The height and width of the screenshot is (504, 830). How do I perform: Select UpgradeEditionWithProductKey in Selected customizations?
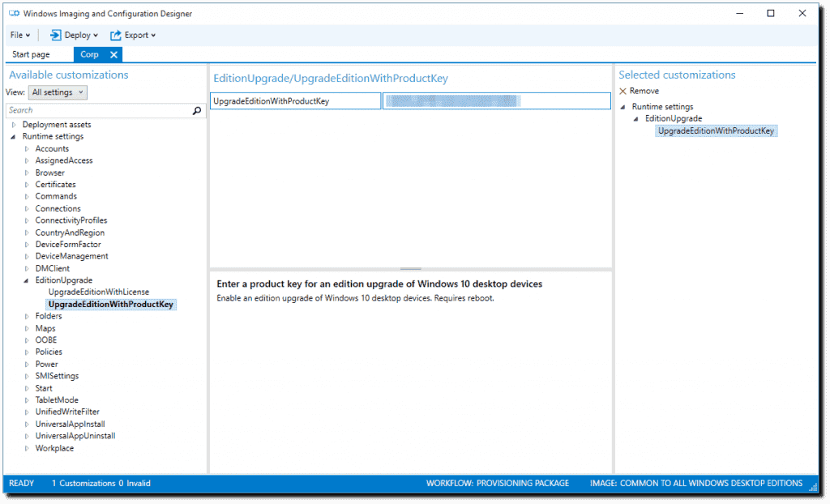(716, 130)
